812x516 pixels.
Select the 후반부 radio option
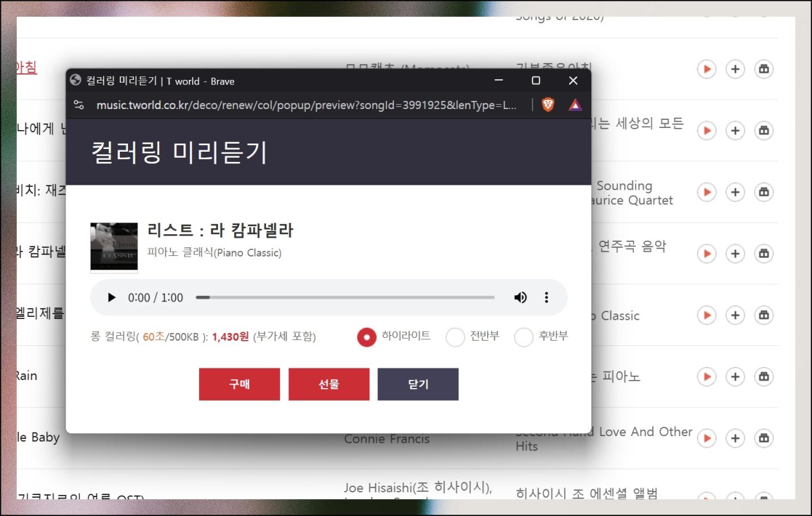click(524, 337)
